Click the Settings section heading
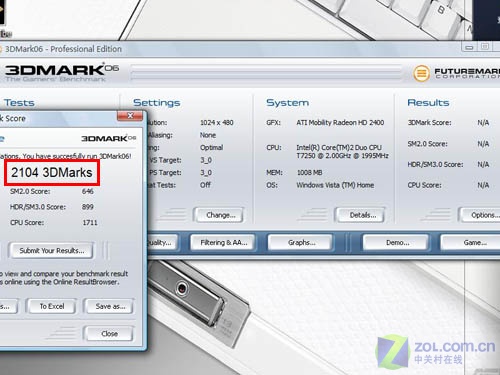This screenshot has width=500, height=375. point(157,103)
